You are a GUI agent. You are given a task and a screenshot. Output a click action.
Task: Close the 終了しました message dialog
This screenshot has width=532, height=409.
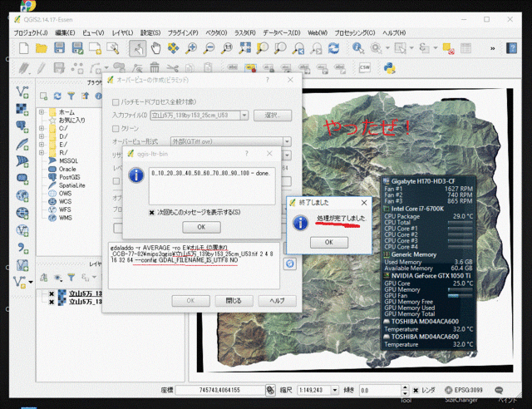(x=364, y=203)
